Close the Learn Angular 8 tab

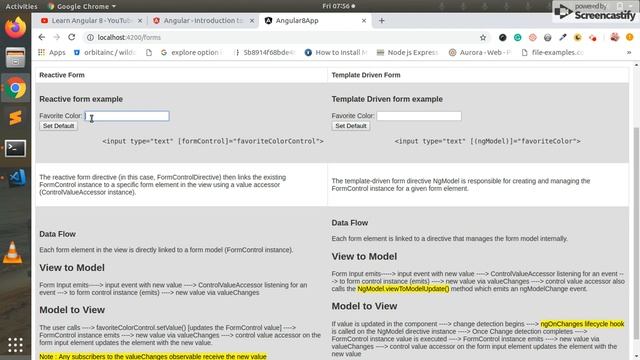point(140,20)
